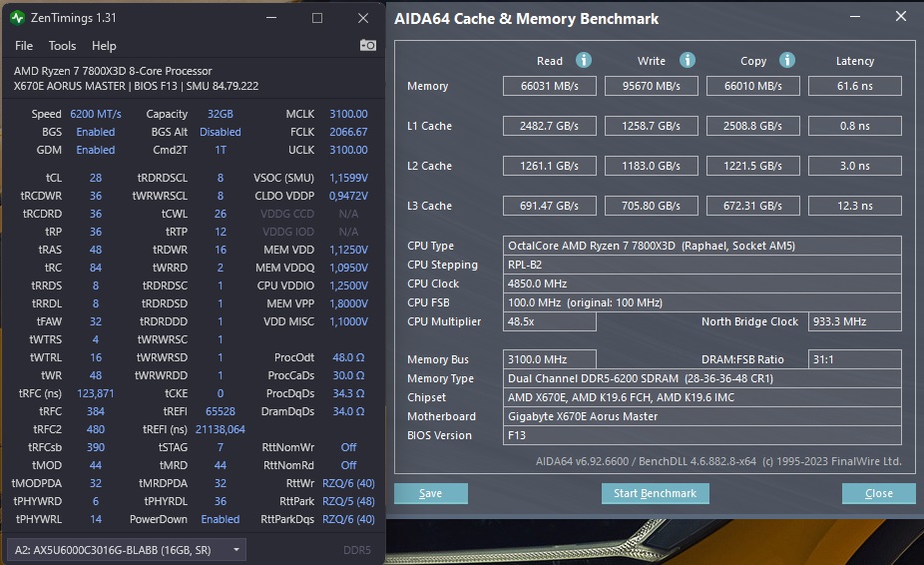This screenshot has height=565, width=924.
Task: Click the Speed value 6200 MT/s in ZenTimings
Action: pyautogui.click(x=96, y=114)
